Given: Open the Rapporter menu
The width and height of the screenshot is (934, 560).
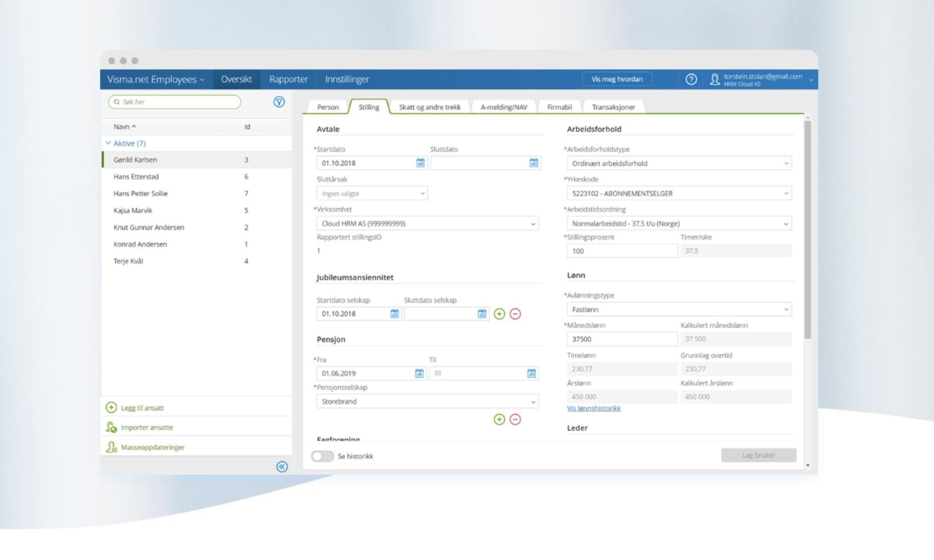Looking at the screenshot, I should point(288,79).
